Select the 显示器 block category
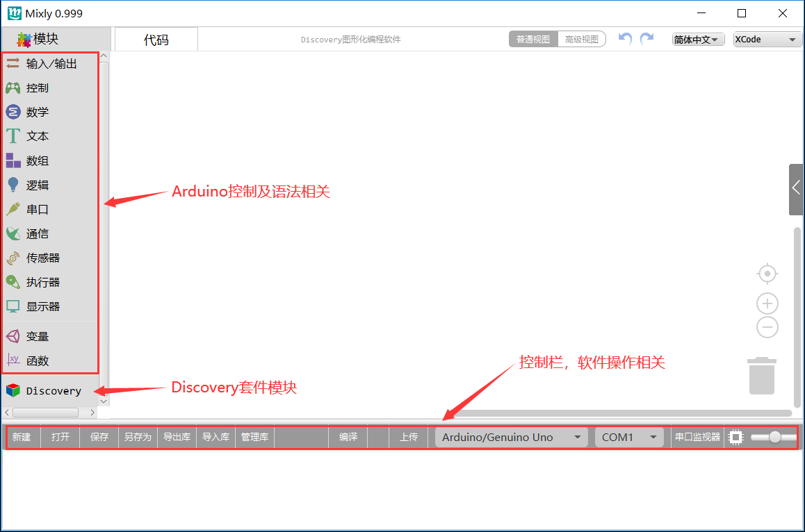Screen dimensions: 805x532 [50, 307]
